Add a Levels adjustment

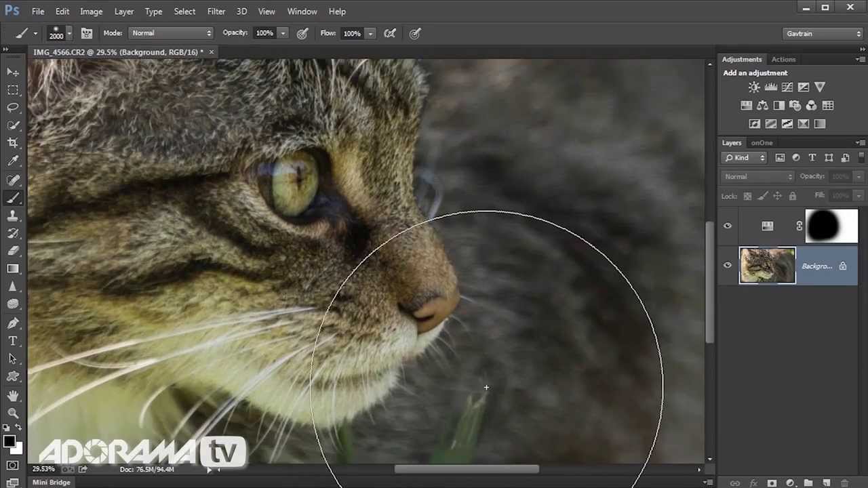pyautogui.click(x=771, y=87)
